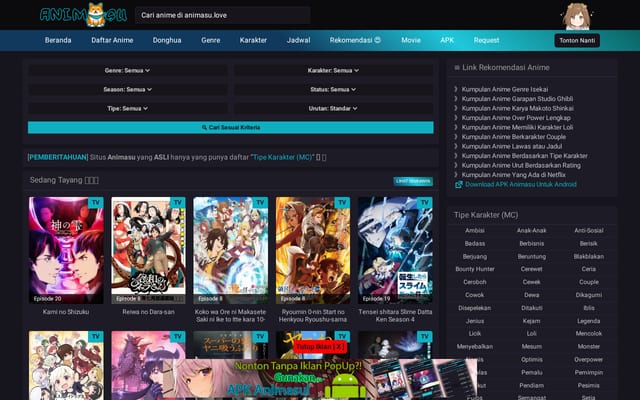Open the Kami no Shizuku poster
This screenshot has width=640, height=400.
click(66, 250)
